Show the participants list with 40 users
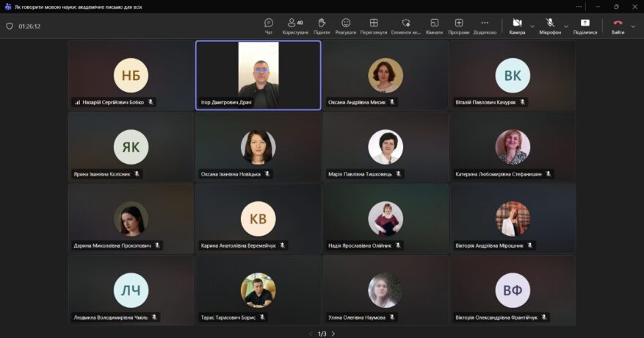 click(295, 26)
